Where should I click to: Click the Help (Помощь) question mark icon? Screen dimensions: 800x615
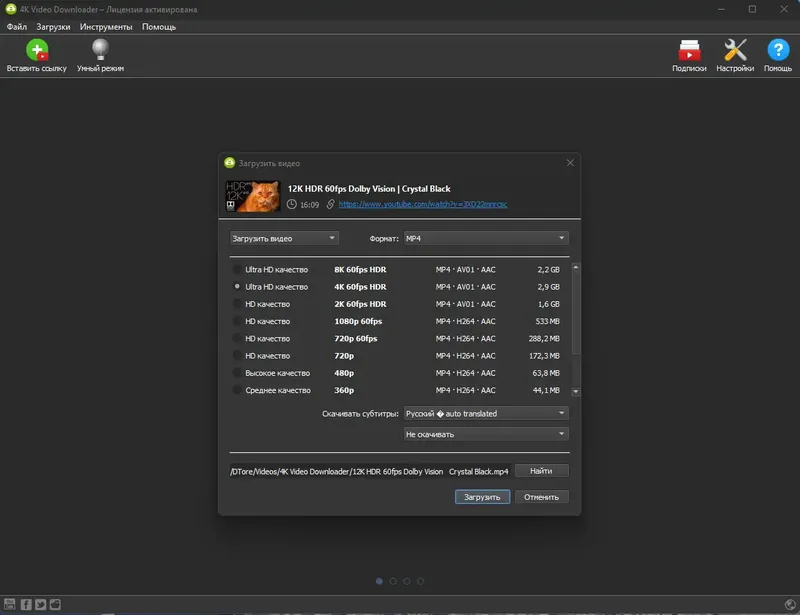(x=778, y=50)
